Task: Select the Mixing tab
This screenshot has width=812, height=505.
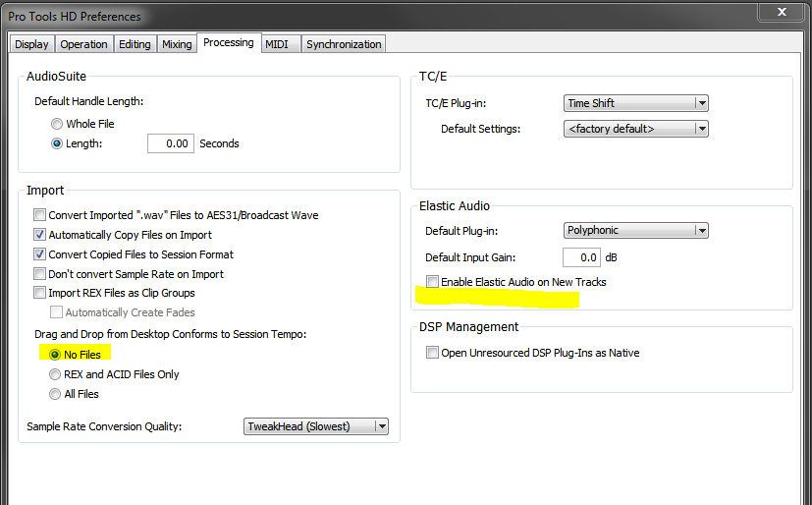Action: pos(177,44)
